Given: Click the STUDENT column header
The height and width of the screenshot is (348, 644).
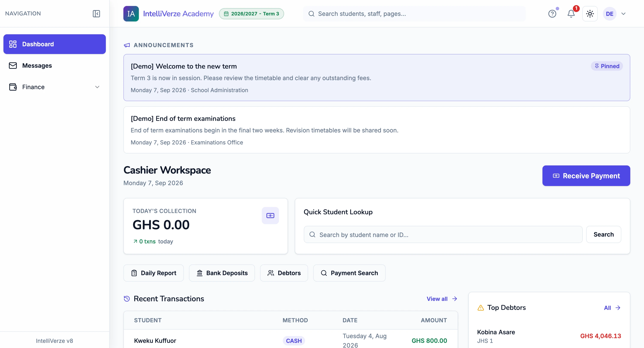Looking at the screenshot, I should point(148,320).
